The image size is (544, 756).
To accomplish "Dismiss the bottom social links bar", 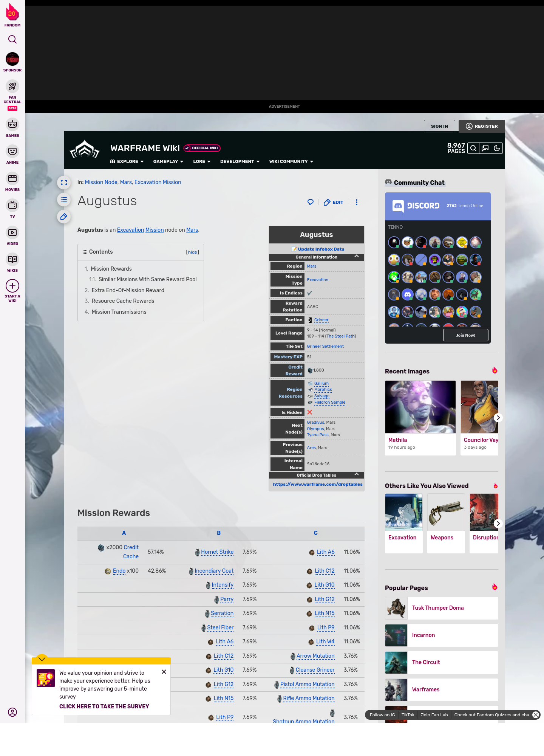I will point(536,715).
